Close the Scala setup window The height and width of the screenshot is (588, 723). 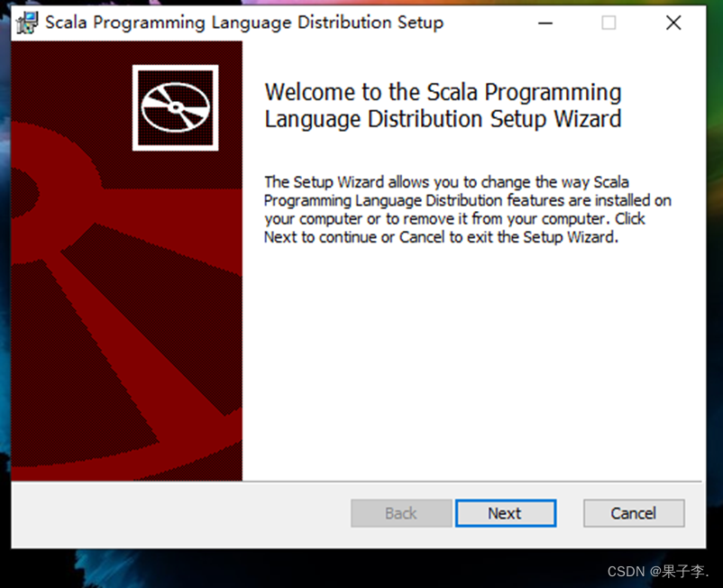(x=673, y=23)
